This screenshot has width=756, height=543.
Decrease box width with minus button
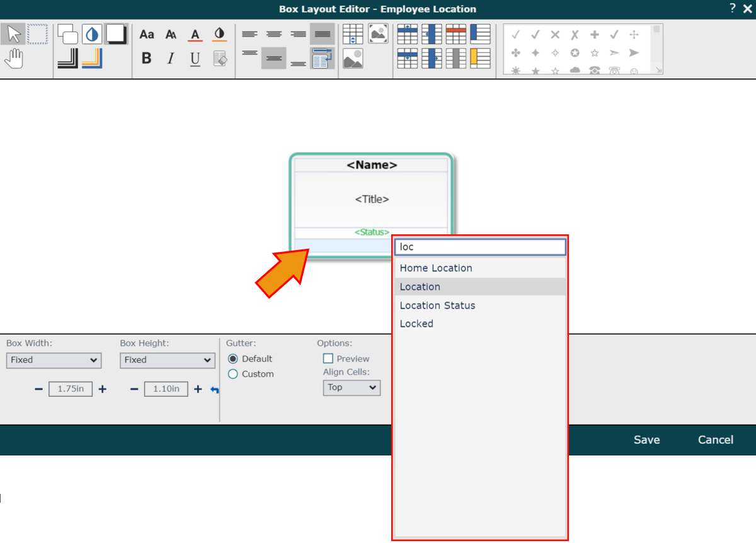(x=38, y=389)
